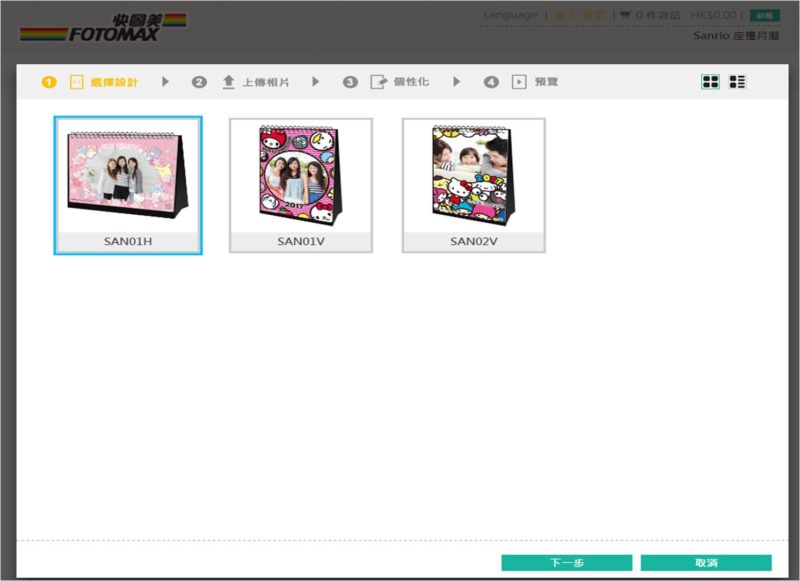This screenshot has height=581, width=800.
Task: Click the personalize edit icon in step 3
Action: [379, 82]
